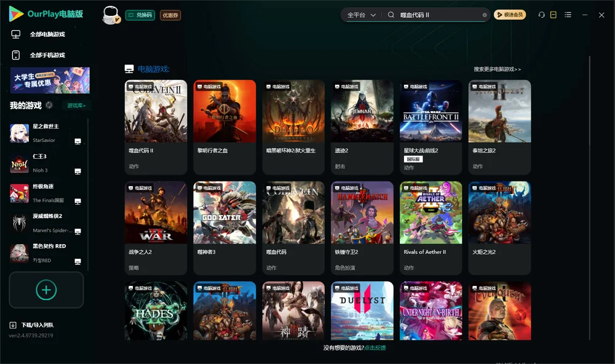Clear the search box text
The height and width of the screenshot is (364, 615).
point(485,15)
